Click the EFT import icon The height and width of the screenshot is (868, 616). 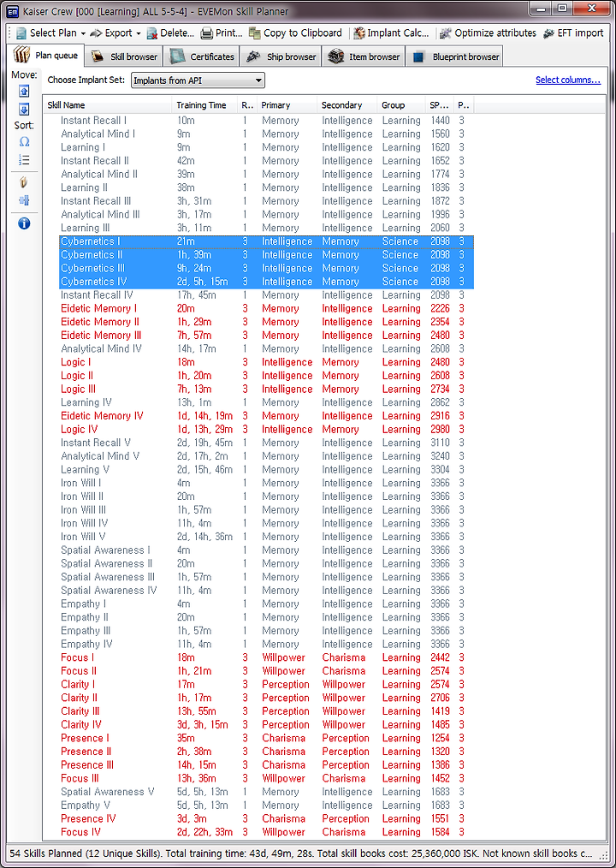[548, 33]
